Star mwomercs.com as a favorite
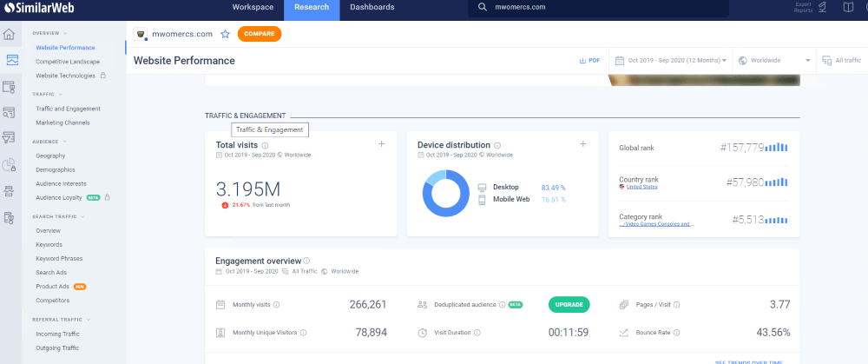 [x=225, y=34]
